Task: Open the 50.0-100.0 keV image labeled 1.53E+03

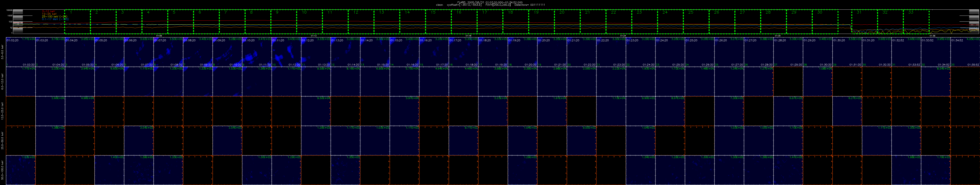Action: [x=21, y=170]
